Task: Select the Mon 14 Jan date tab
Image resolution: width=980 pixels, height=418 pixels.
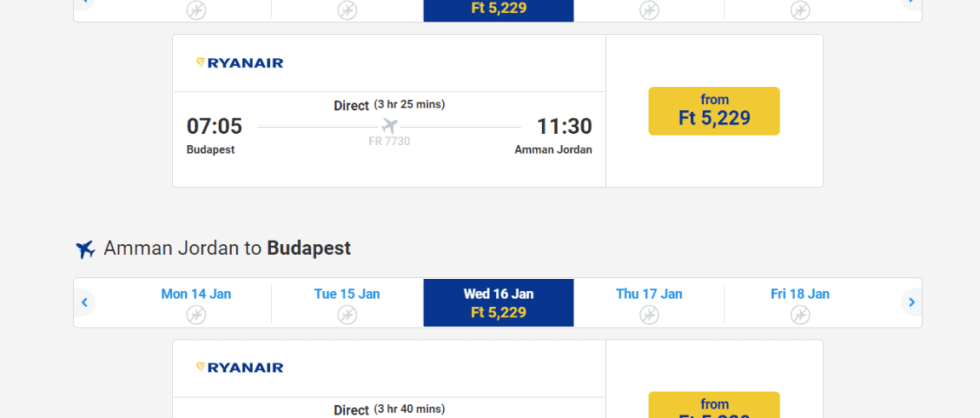Action: pyautogui.click(x=196, y=303)
